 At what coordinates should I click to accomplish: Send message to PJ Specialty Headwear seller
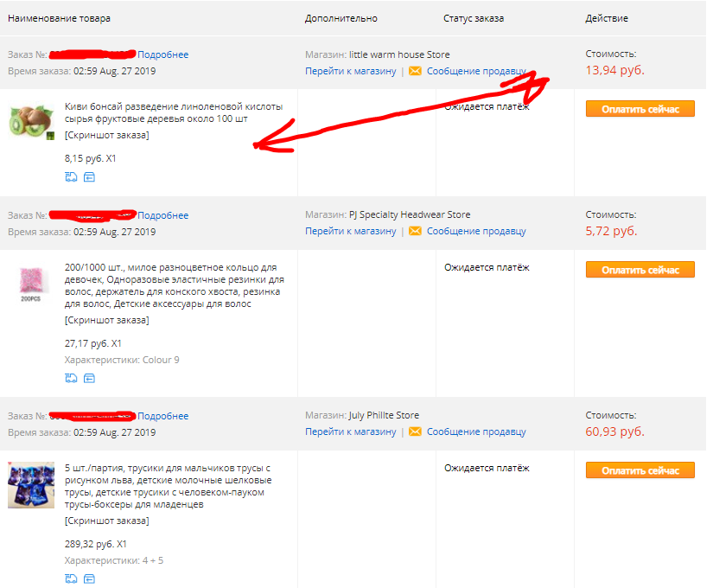coord(476,231)
